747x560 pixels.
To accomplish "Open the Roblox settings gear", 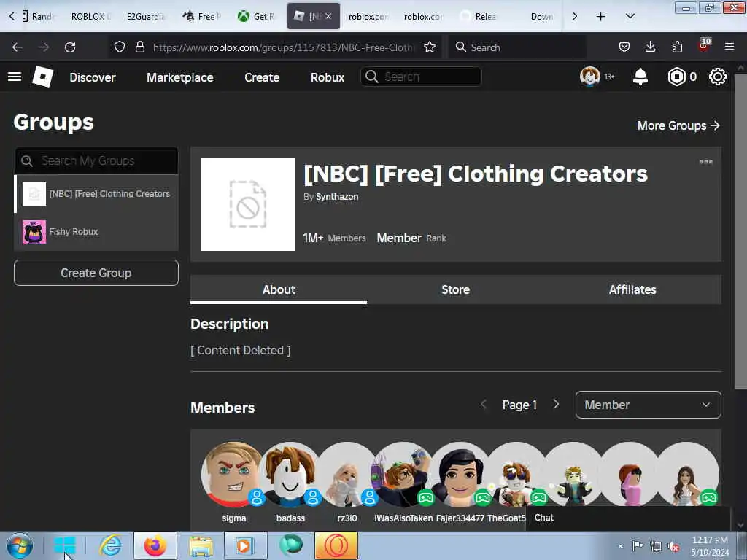I will (x=718, y=77).
